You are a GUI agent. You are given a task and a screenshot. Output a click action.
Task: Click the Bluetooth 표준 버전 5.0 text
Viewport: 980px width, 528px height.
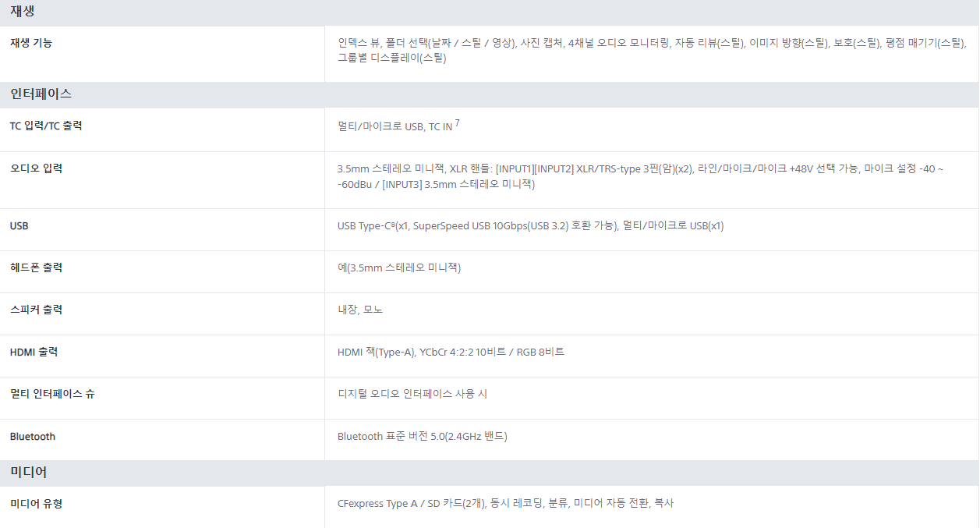(x=422, y=436)
